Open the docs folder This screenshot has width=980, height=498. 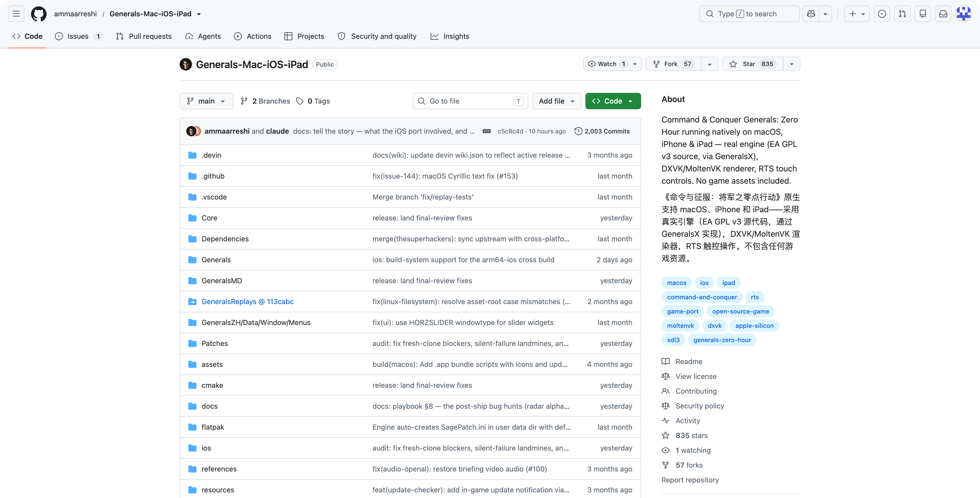[x=209, y=406]
